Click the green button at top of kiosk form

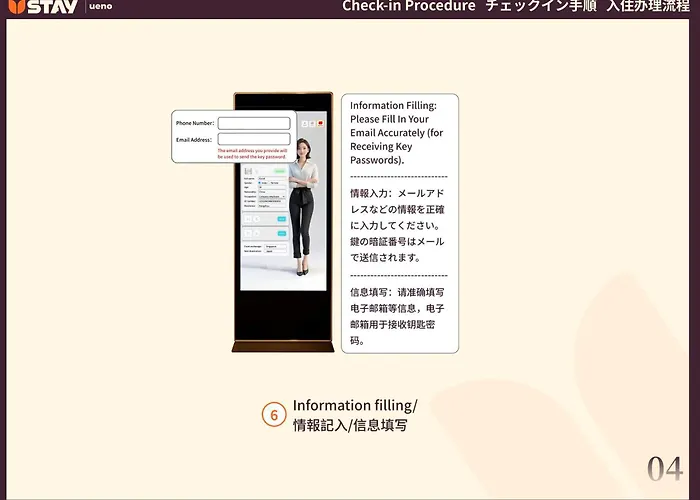280,171
